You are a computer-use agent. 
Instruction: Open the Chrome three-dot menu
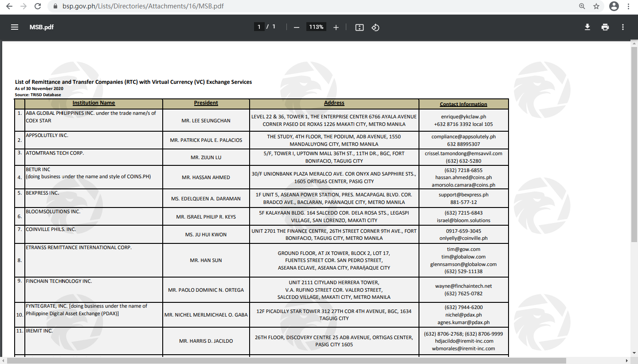628,6
